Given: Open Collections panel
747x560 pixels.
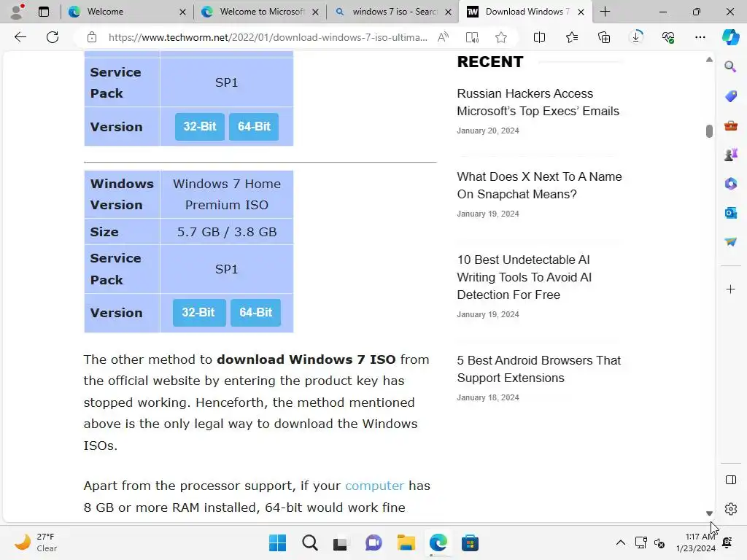Looking at the screenshot, I should [603, 37].
